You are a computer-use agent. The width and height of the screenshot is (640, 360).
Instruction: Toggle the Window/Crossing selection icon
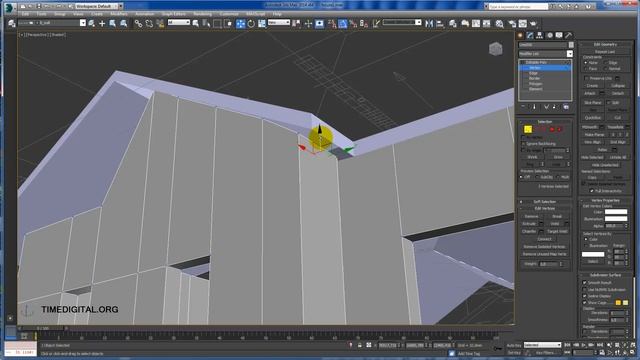click(x=228, y=23)
